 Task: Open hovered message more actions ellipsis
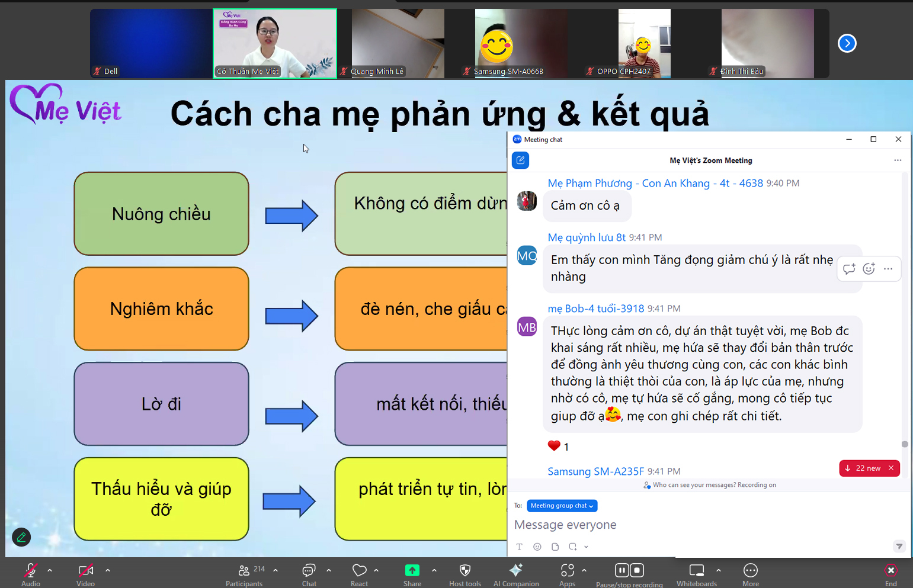click(x=888, y=269)
